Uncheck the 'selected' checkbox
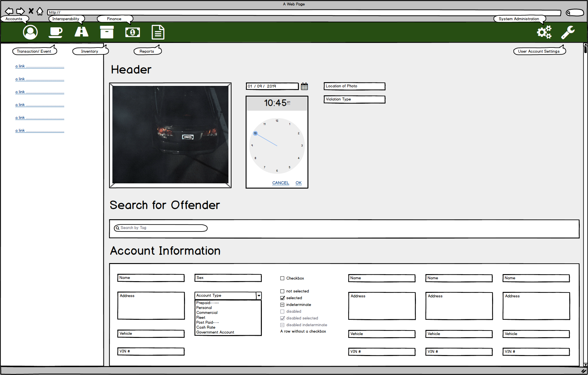This screenshot has width=588, height=375. 282,298
